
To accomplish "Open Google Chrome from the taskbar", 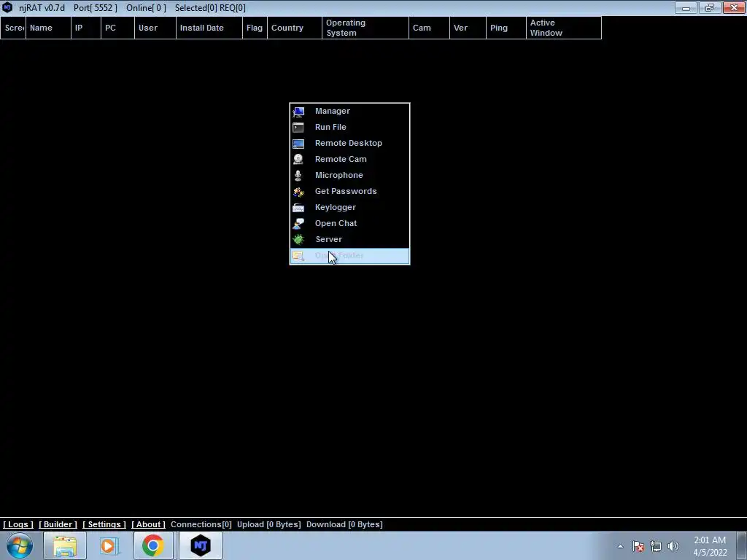I will pyautogui.click(x=152, y=545).
